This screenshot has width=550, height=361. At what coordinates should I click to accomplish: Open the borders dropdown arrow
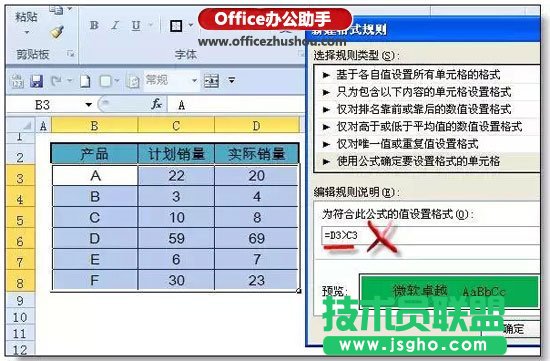click(191, 25)
